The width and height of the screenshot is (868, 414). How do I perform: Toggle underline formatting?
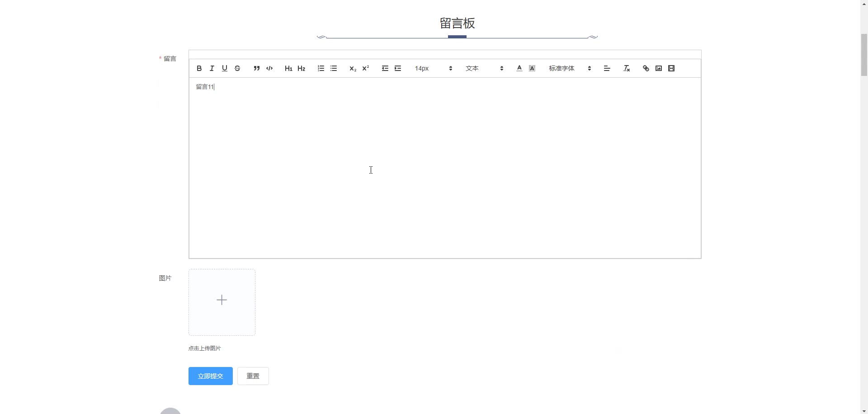(224, 68)
